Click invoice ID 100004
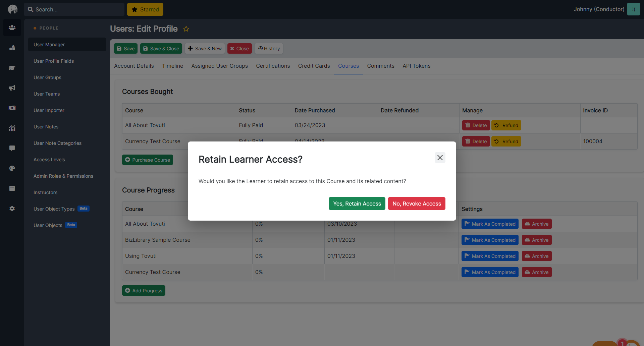 (593, 141)
